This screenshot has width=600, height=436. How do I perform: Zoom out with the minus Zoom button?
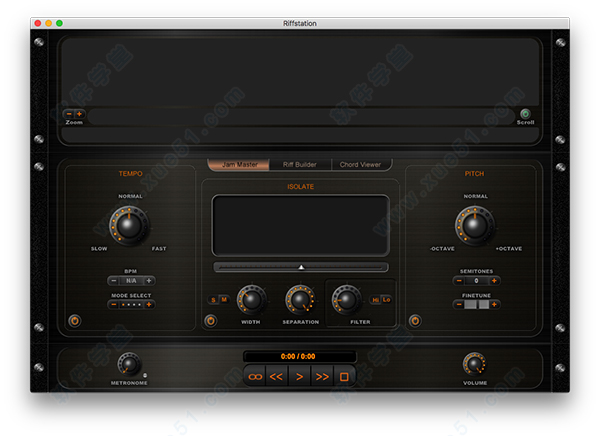[x=69, y=114]
